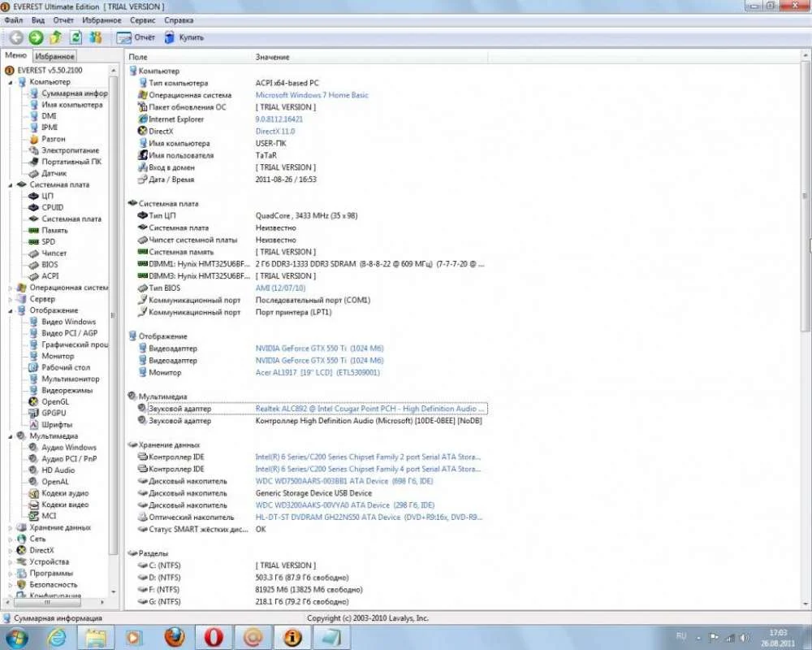
Task: Expand the Хранение данных tree node
Action: pyautogui.click(x=10, y=527)
